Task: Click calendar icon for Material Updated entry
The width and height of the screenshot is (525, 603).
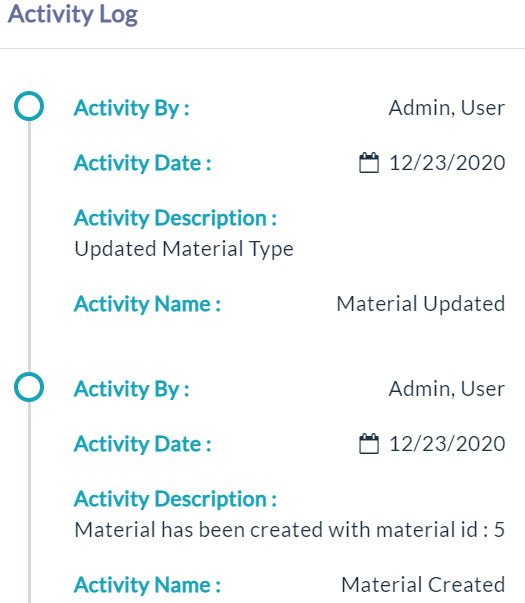Action: click(369, 163)
